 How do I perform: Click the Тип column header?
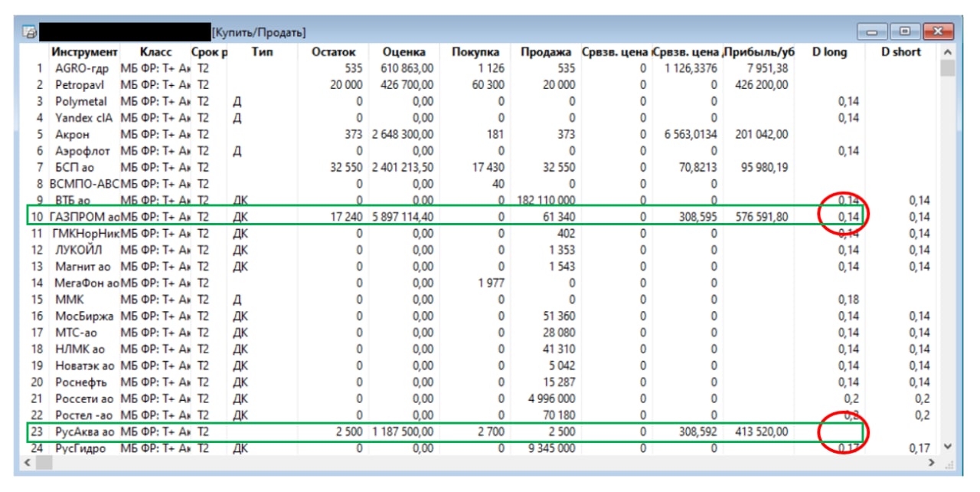pos(262,52)
